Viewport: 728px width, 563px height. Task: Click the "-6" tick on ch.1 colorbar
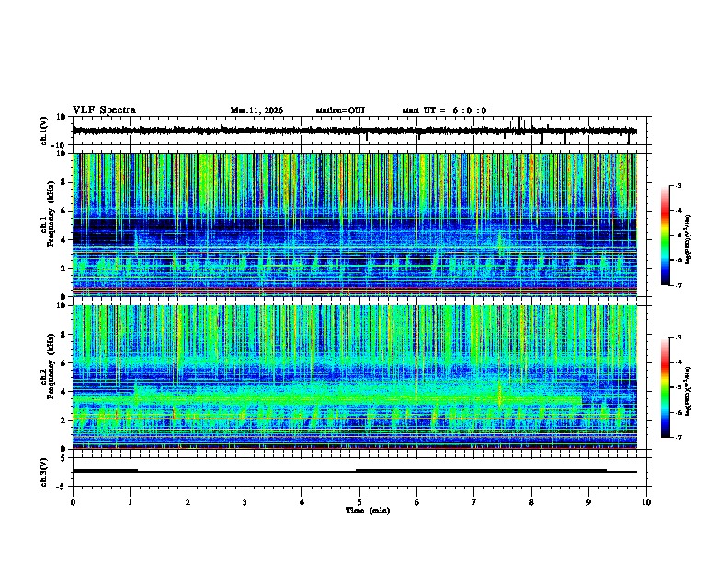(x=678, y=260)
